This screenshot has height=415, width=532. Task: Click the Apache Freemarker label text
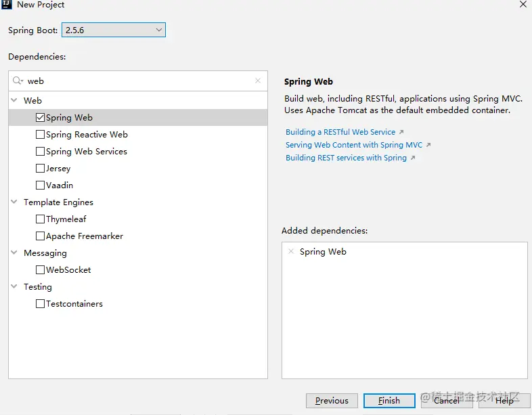85,236
